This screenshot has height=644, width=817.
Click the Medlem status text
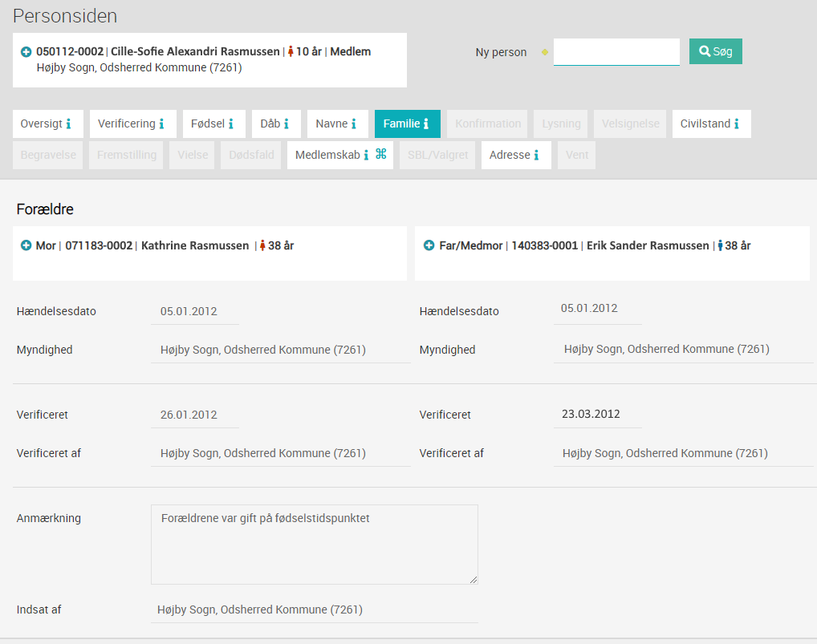click(351, 51)
